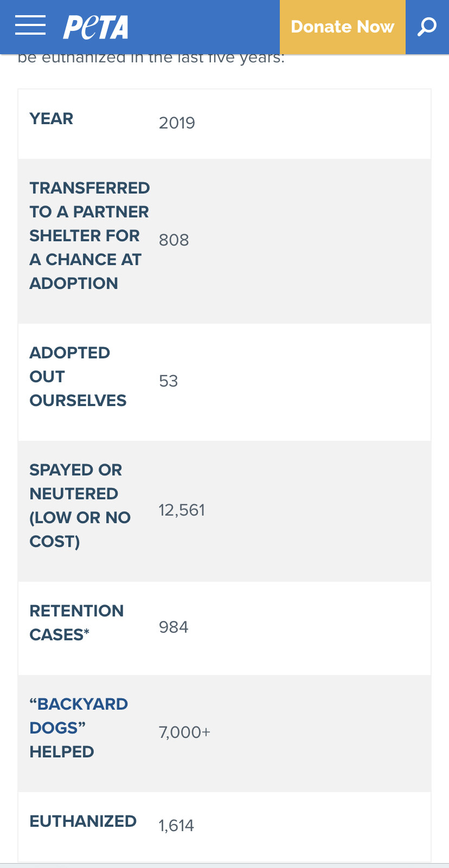Screen dimensions: 449x868
Task: Click the Spayed or Neutered label
Action: click(x=80, y=505)
